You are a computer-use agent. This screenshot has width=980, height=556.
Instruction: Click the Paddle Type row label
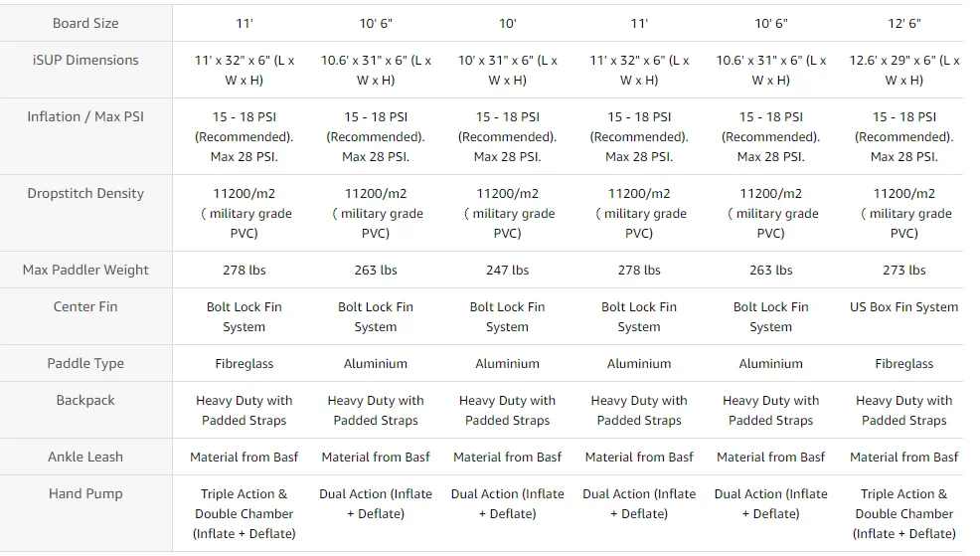point(85,363)
